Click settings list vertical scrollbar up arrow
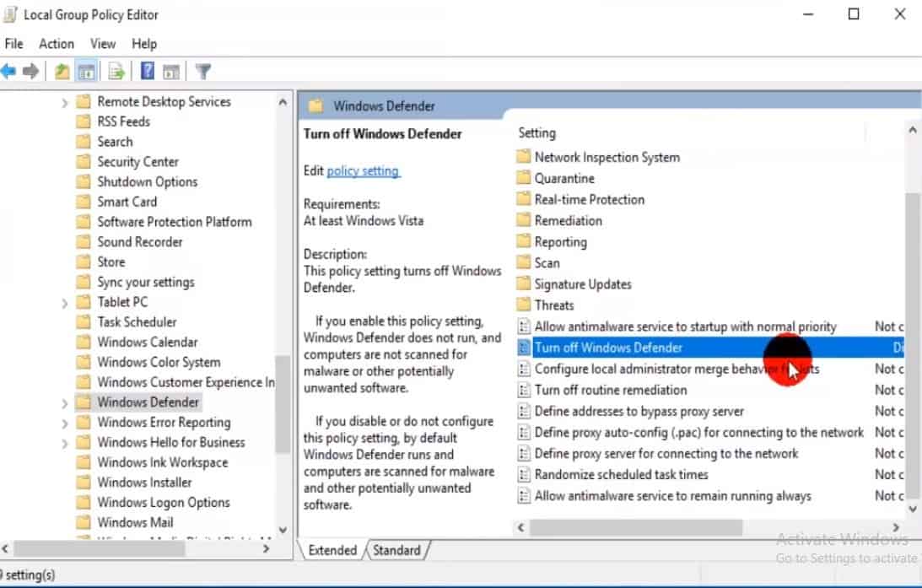This screenshot has height=588, width=922. 913,131
